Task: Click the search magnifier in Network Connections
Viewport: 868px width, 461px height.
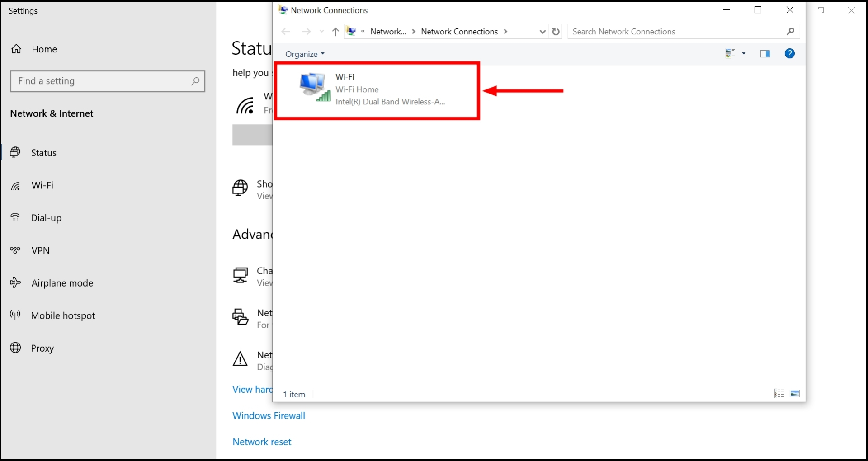Action: [790, 32]
